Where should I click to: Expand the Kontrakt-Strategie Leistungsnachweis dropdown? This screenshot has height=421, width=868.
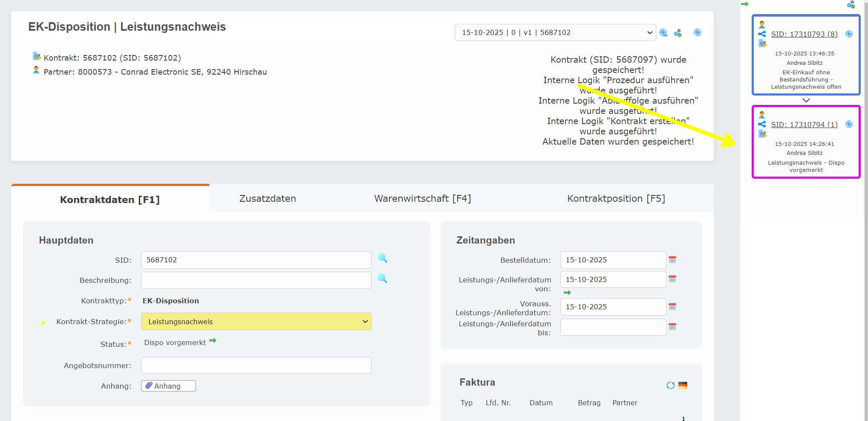coord(256,322)
